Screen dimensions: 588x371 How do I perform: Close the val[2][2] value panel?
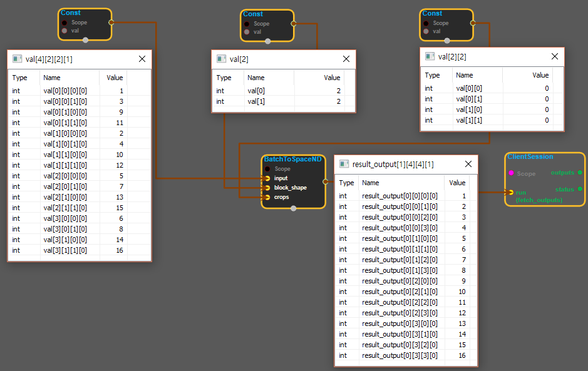coord(554,56)
